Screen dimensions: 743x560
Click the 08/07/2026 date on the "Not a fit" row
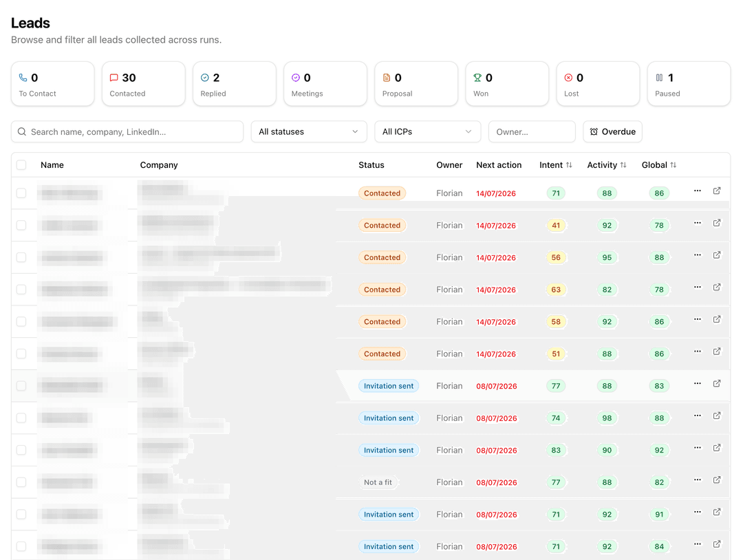tap(497, 482)
